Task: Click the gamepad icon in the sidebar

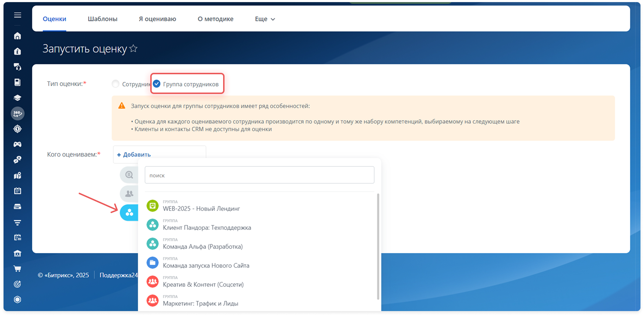Action: click(17, 144)
